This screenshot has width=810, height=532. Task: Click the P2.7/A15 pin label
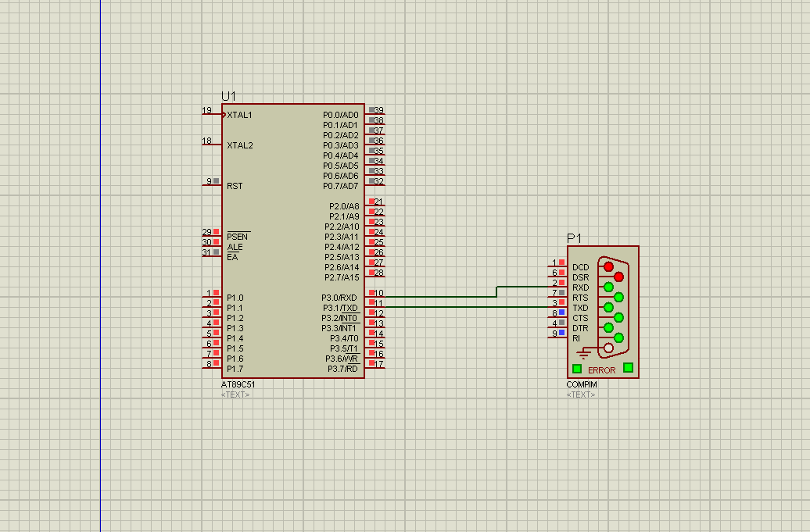point(342,277)
